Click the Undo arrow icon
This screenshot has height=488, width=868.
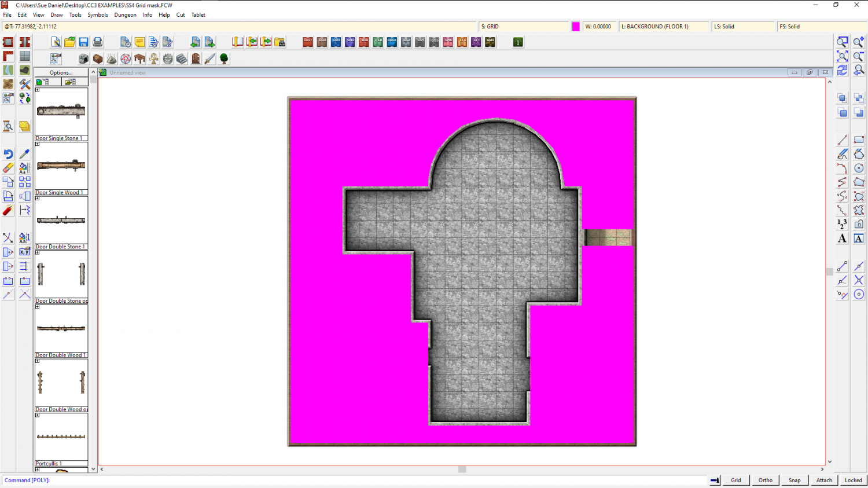click(x=8, y=154)
